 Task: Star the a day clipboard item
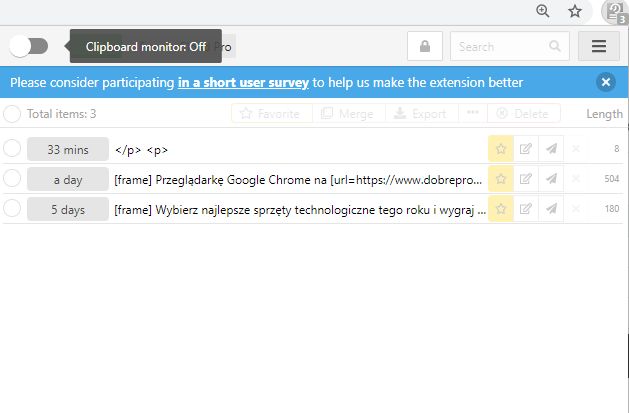500,179
